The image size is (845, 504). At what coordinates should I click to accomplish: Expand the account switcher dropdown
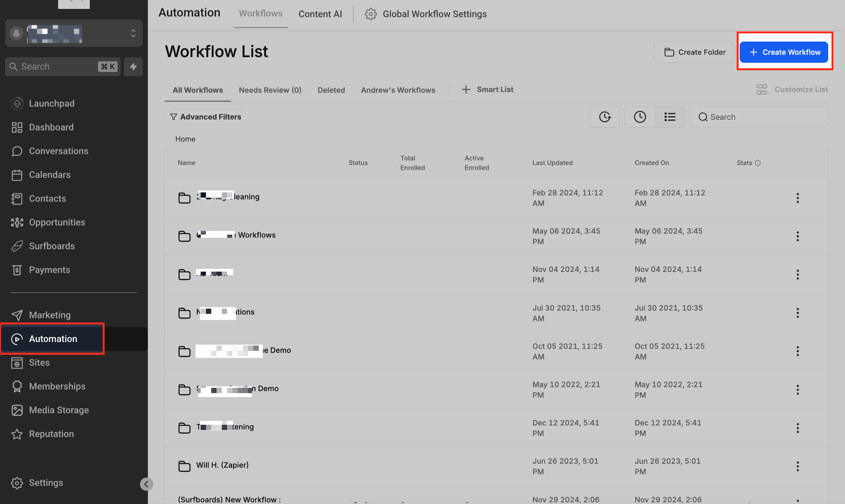click(133, 33)
